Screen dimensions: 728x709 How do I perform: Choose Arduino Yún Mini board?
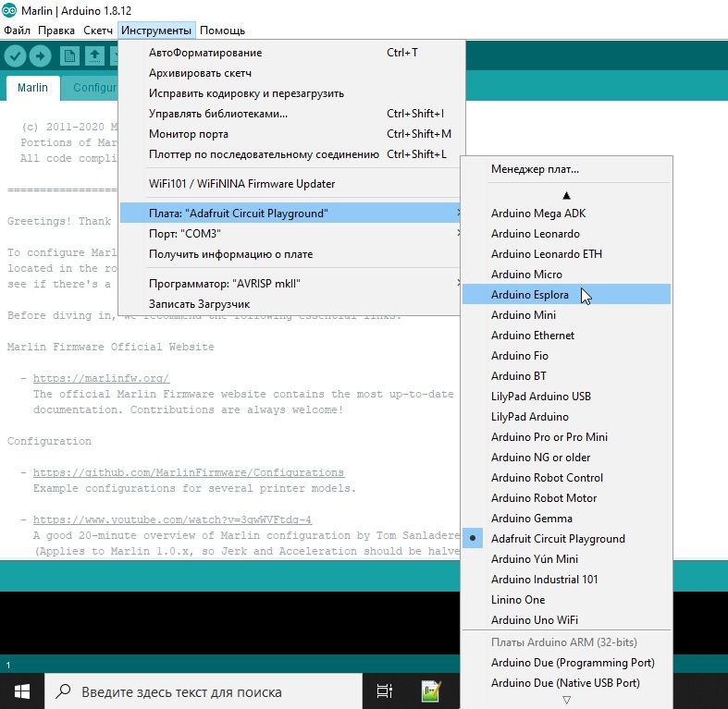click(x=566, y=559)
